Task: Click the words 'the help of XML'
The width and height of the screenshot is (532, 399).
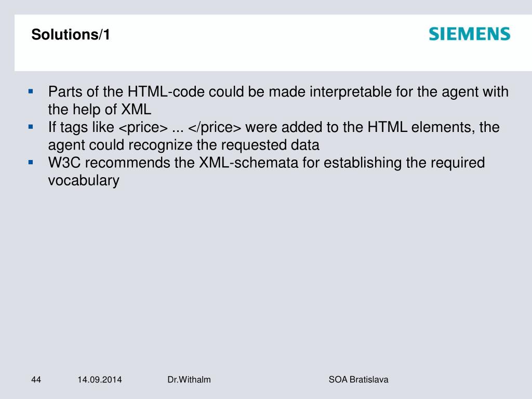Action: coord(99,109)
